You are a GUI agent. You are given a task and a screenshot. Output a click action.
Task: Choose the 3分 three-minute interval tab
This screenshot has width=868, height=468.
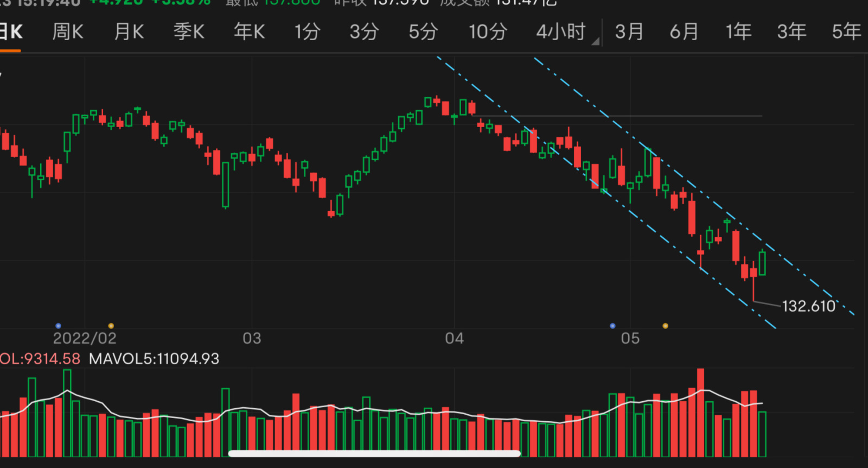point(364,31)
